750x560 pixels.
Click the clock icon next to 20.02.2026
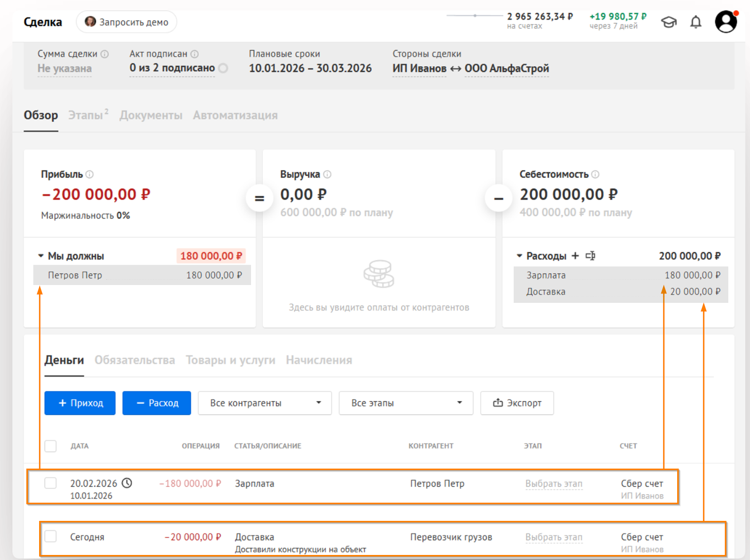127,483
